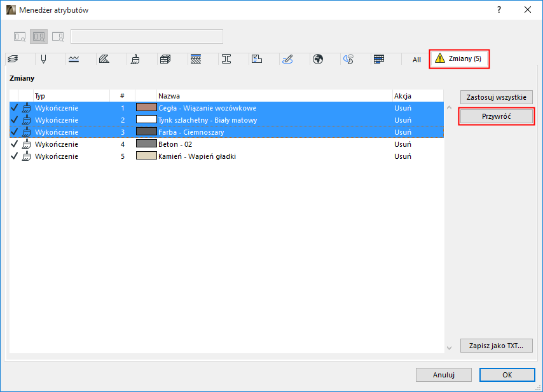Click Usuń action in Kamień row
The image size is (543, 392).
point(402,156)
